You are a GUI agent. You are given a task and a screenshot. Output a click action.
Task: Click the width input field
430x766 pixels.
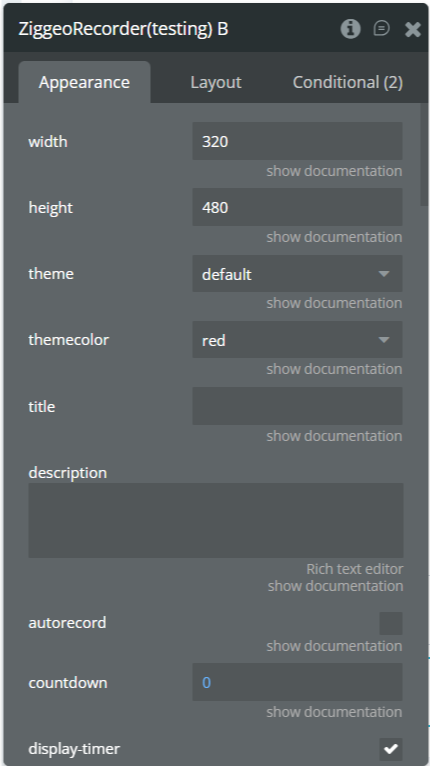[x=297, y=141]
